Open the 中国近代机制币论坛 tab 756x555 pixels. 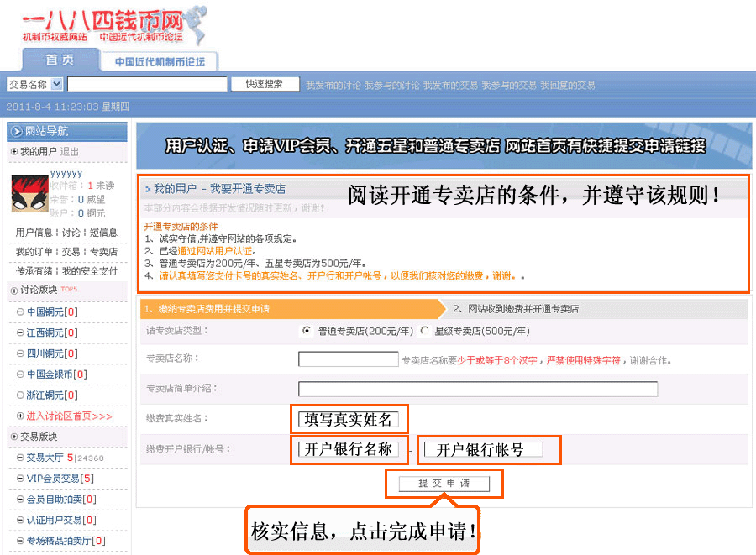(160, 62)
